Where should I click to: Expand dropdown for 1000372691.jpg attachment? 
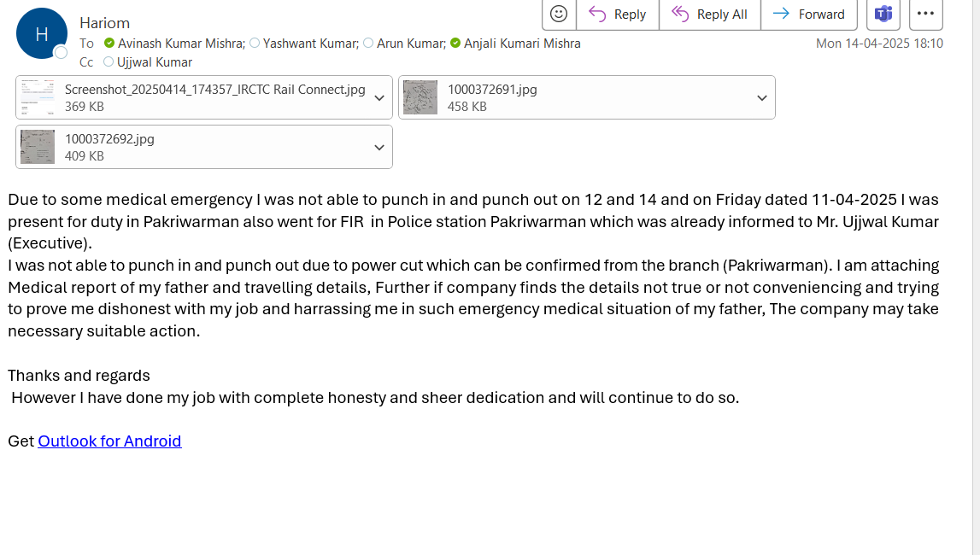762,97
